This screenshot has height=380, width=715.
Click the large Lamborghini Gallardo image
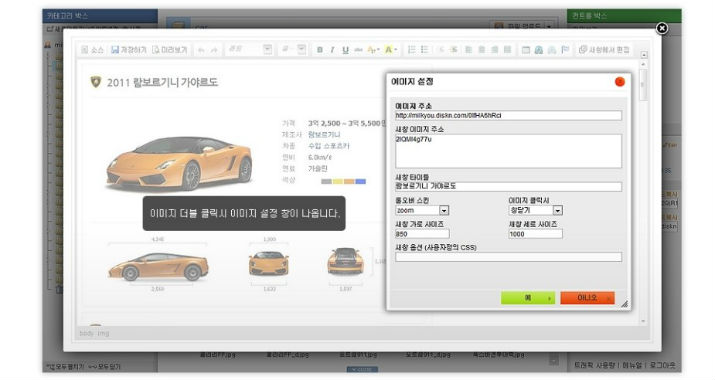coord(179,163)
